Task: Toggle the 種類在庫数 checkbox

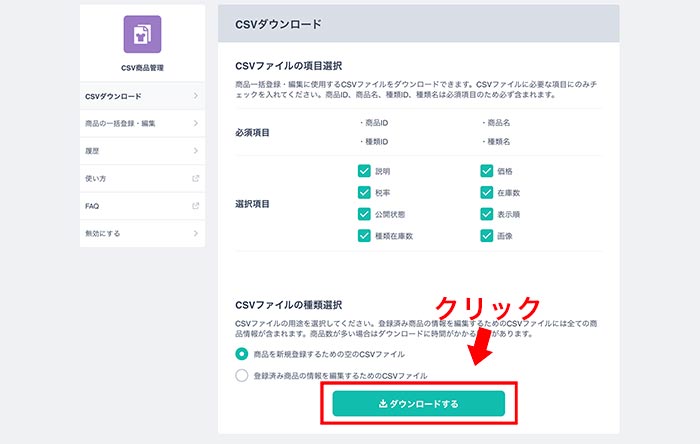Action: coord(364,236)
